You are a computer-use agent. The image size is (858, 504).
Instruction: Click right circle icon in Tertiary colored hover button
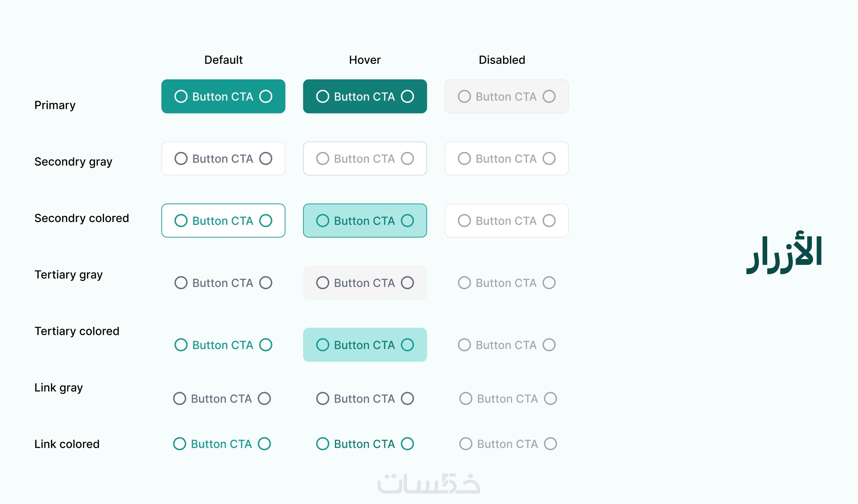pos(407,345)
